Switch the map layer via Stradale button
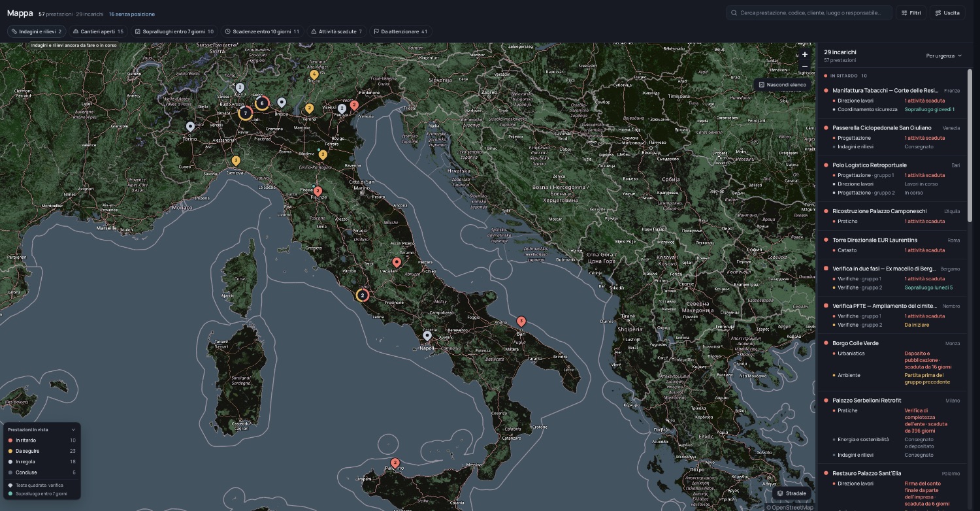The height and width of the screenshot is (511, 980). 791,493
